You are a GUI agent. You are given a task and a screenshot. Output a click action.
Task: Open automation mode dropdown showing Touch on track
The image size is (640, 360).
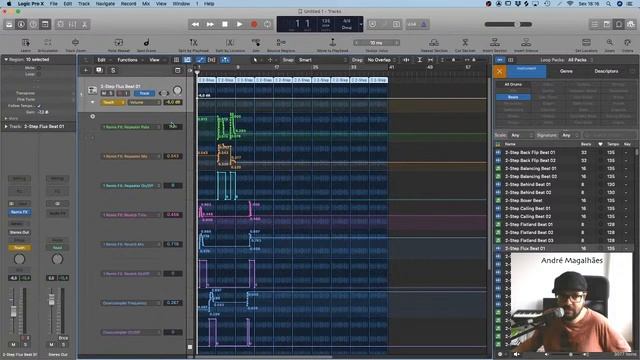(x=113, y=102)
